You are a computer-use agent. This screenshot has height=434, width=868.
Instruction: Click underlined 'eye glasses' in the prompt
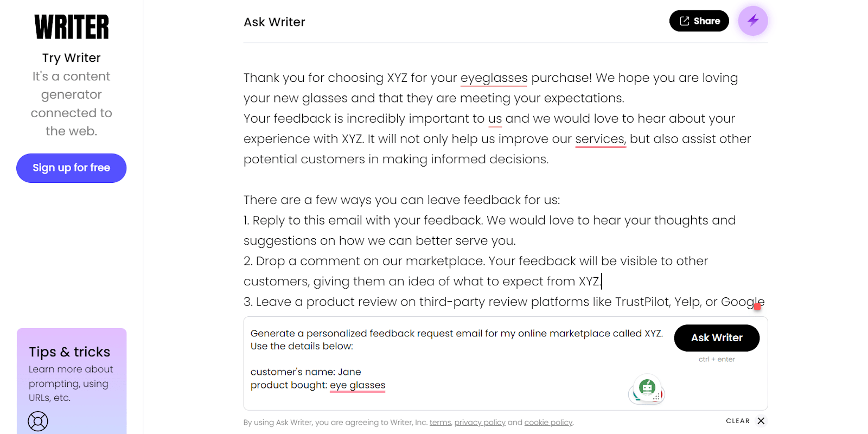pyautogui.click(x=358, y=385)
